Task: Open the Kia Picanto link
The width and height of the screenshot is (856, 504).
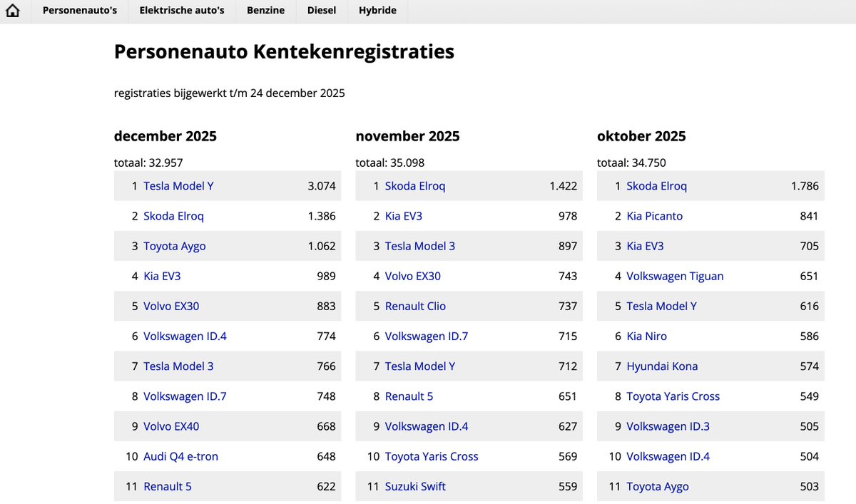Action: pyautogui.click(x=655, y=216)
